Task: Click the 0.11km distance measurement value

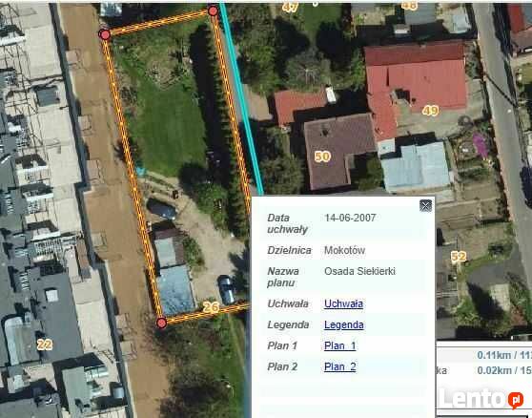Action: [x=494, y=355]
